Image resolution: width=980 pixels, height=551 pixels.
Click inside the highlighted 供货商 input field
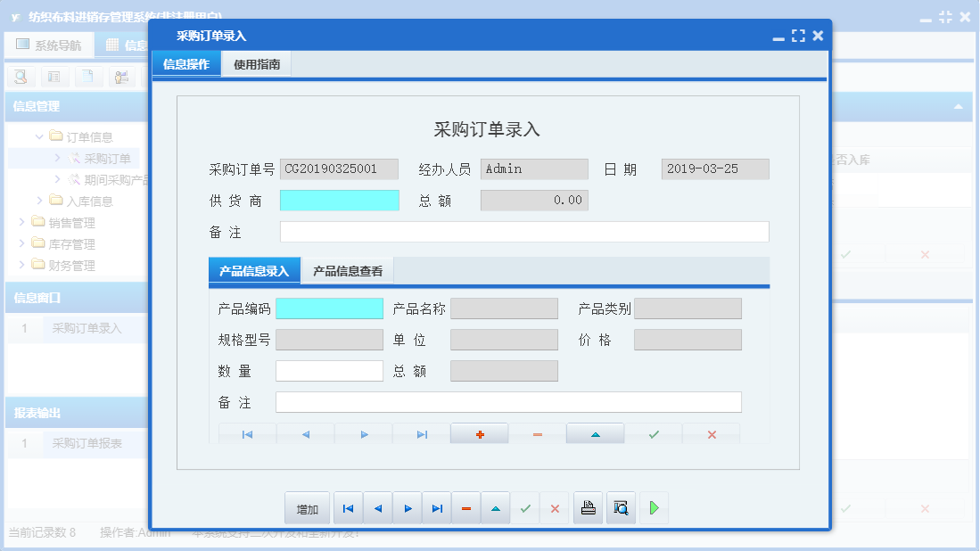click(x=339, y=200)
